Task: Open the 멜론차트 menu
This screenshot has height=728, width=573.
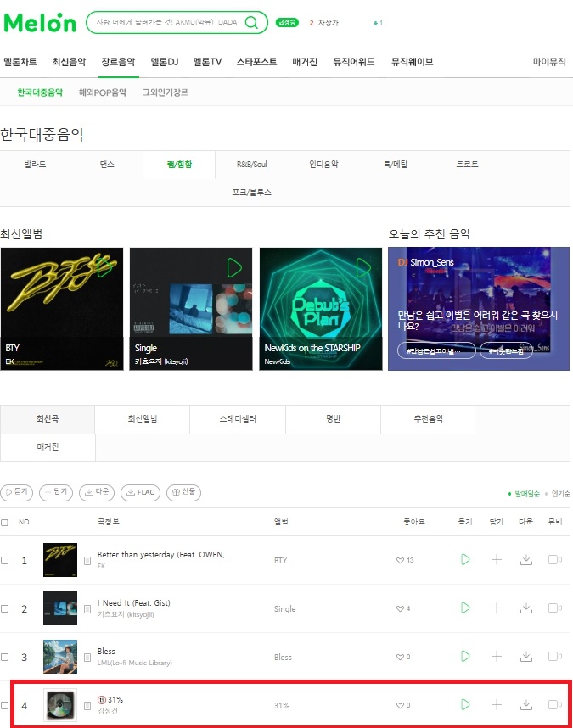Action: tap(20, 62)
